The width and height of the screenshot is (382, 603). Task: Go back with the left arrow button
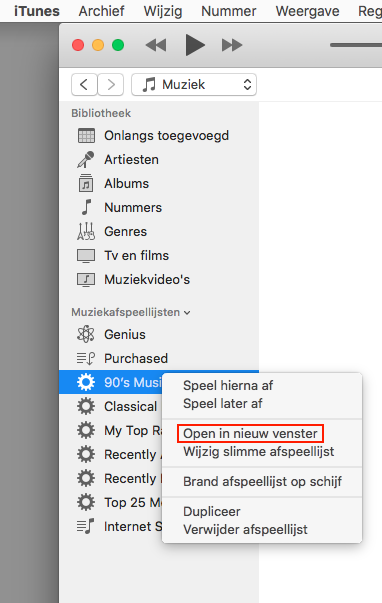click(x=84, y=85)
